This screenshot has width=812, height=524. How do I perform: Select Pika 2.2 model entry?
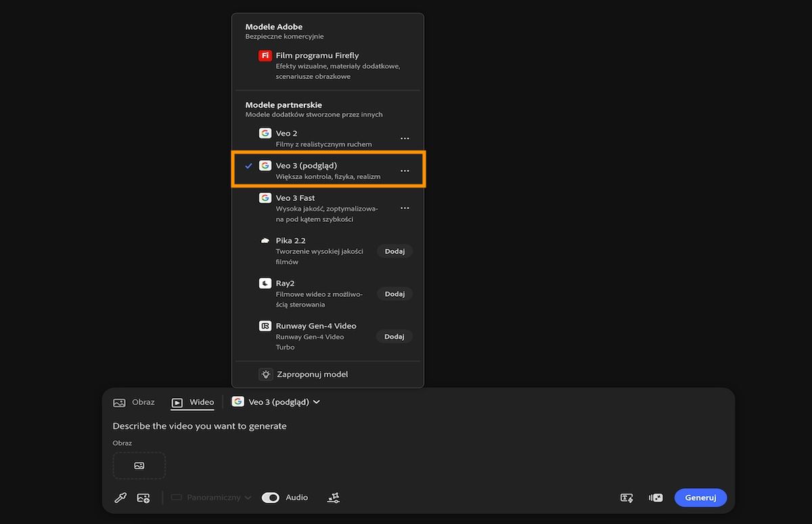[328, 251]
